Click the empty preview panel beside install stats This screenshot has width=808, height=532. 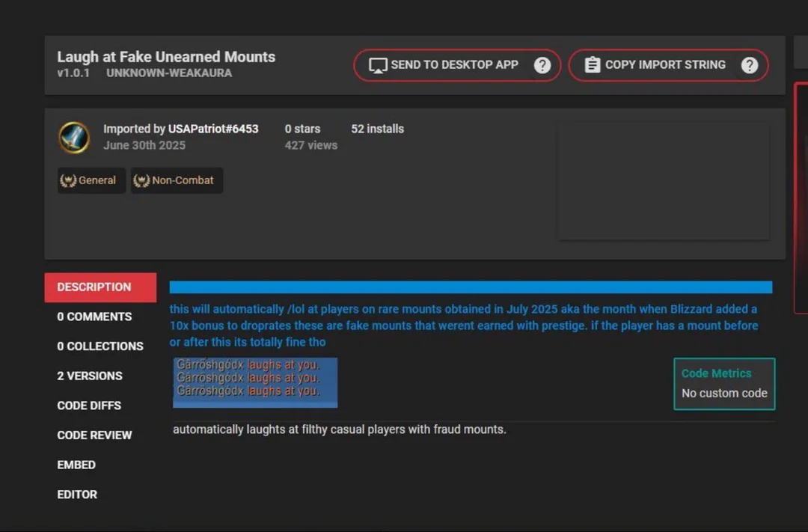coord(664,181)
